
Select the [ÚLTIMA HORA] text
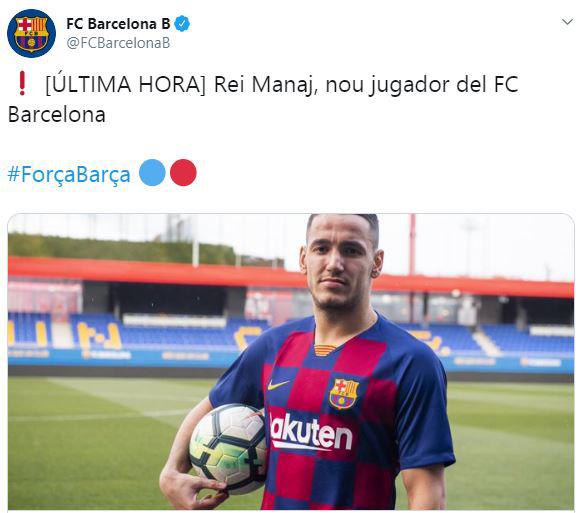pyautogui.click(x=125, y=85)
